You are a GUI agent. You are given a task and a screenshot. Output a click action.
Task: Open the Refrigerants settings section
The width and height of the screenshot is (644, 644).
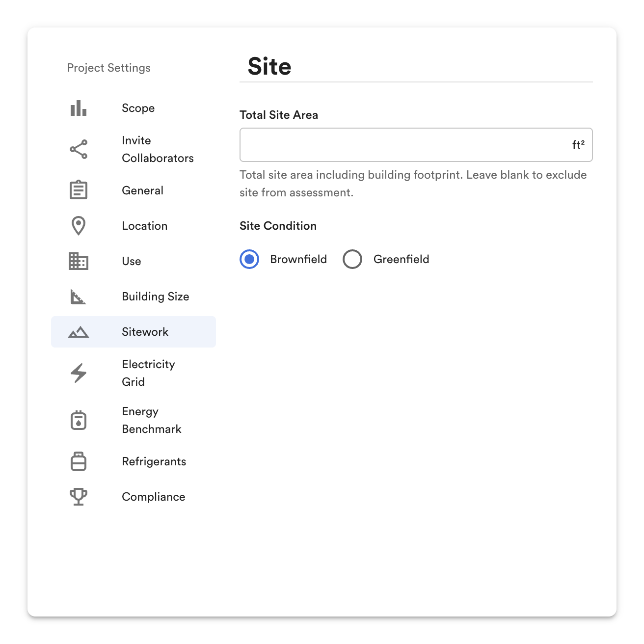point(134,461)
